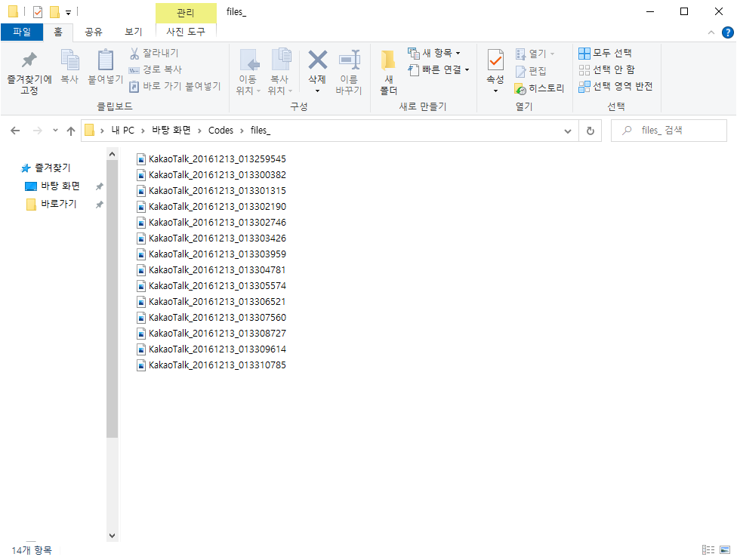Click image icon of KakaoTalk_20161213_013259545

point(141,159)
